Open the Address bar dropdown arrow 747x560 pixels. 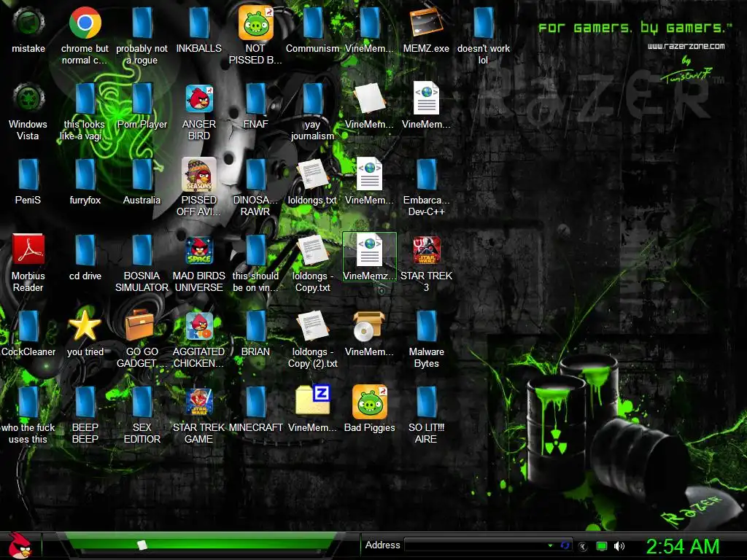(550, 545)
